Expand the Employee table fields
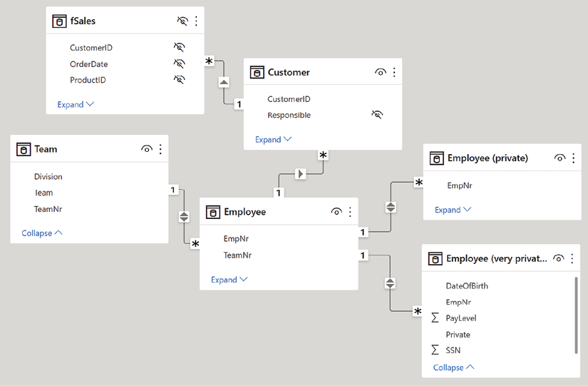 tap(229, 280)
